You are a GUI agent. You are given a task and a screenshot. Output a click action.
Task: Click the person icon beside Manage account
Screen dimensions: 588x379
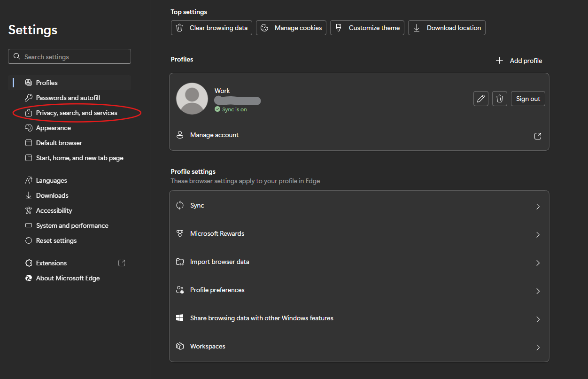tap(180, 135)
